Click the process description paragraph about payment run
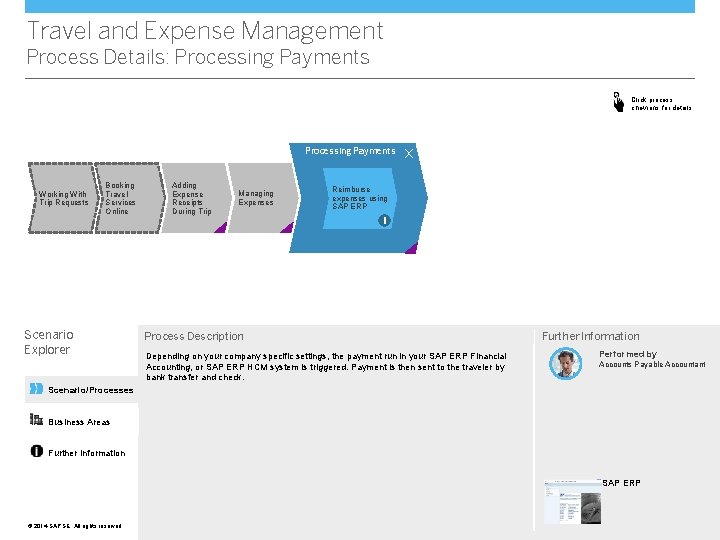720x540 pixels. click(326, 366)
